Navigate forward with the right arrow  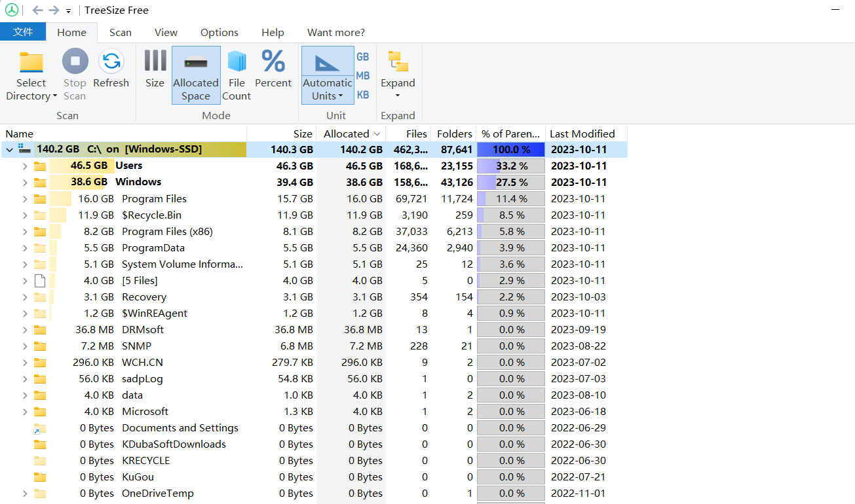(x=54, y=10)
